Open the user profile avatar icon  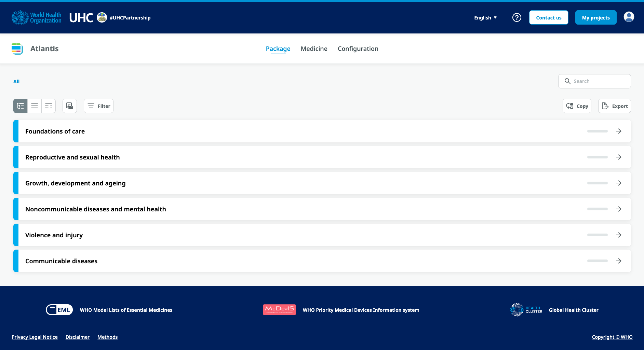(629, 17)
